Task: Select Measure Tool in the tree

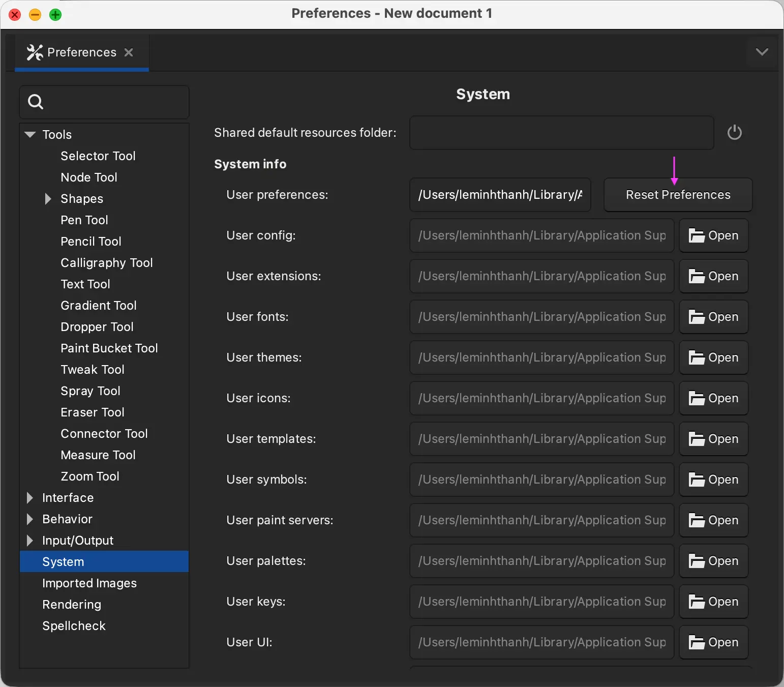Action: point(98,455)
